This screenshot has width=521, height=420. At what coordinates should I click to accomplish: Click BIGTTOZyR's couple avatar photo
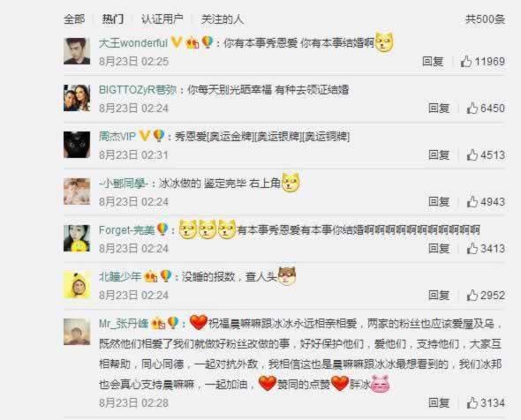coord(77,98)
